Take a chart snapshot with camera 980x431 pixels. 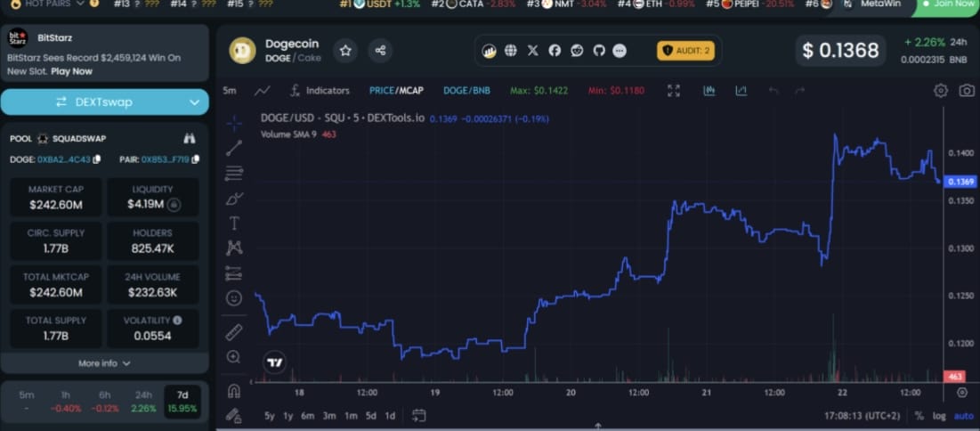pyautogui.click(x=967, y=91)
